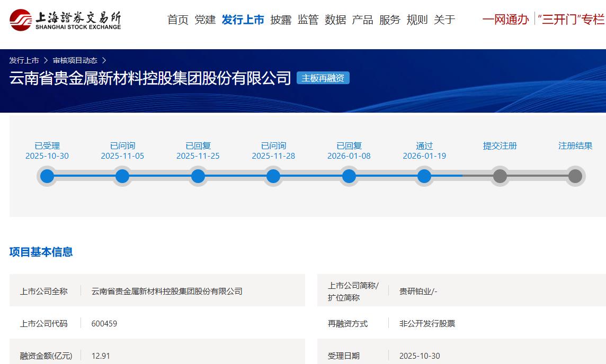Viewport: 606px width, 364px height.
Task: Click the gray 提交注册 timeline node
Action: pyautogui.click(x=500, y=176)
